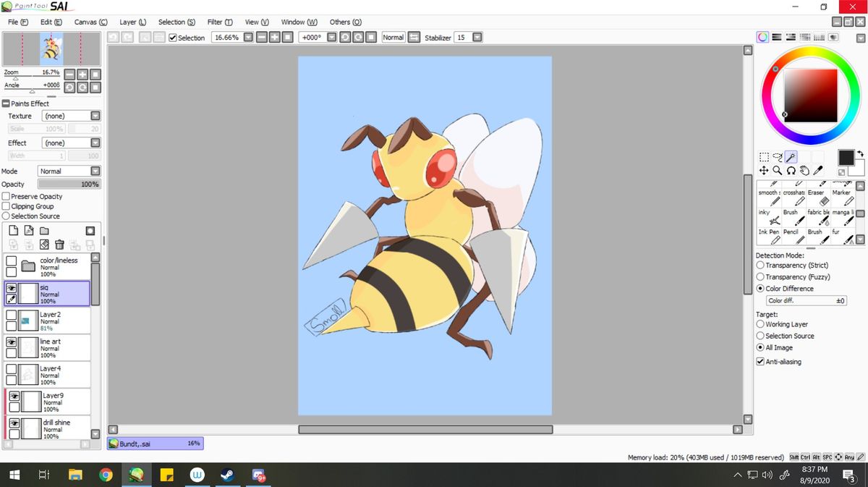Open the layer Mode dropdown
The width and height of the screenshot is (868, 487).
95,171
